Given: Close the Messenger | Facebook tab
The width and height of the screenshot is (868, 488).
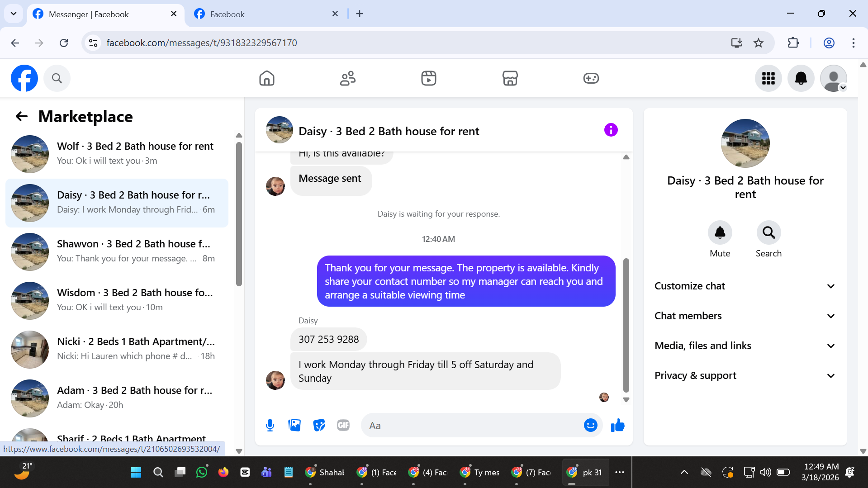Looking at the screenshot, I should click(x=174, y=14).
